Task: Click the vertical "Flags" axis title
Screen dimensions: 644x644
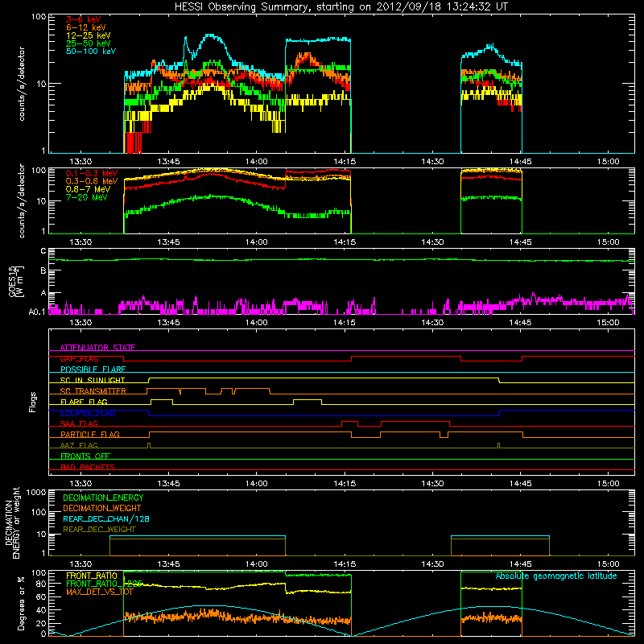Action: pos(33,402)
